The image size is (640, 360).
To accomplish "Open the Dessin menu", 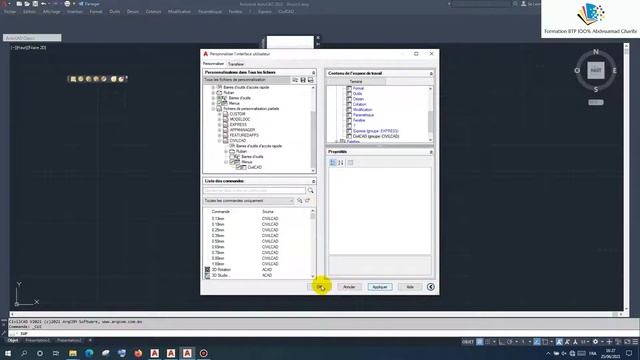I will [x=133, y=12].
